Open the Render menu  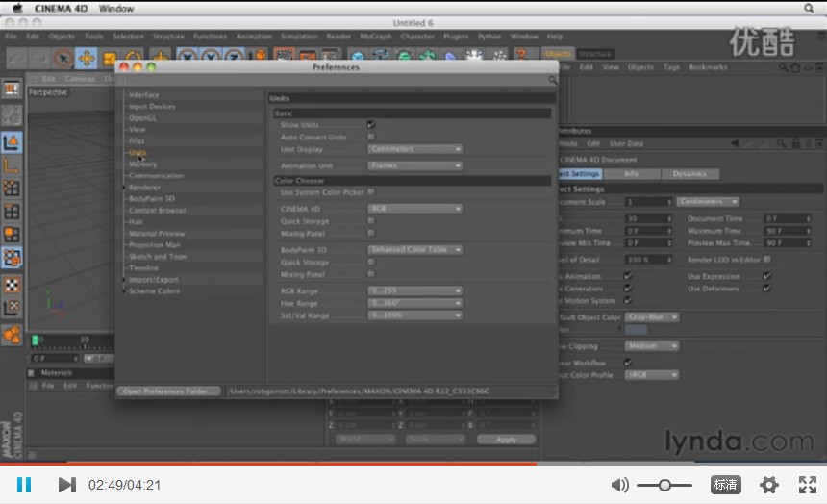[338, 37]
